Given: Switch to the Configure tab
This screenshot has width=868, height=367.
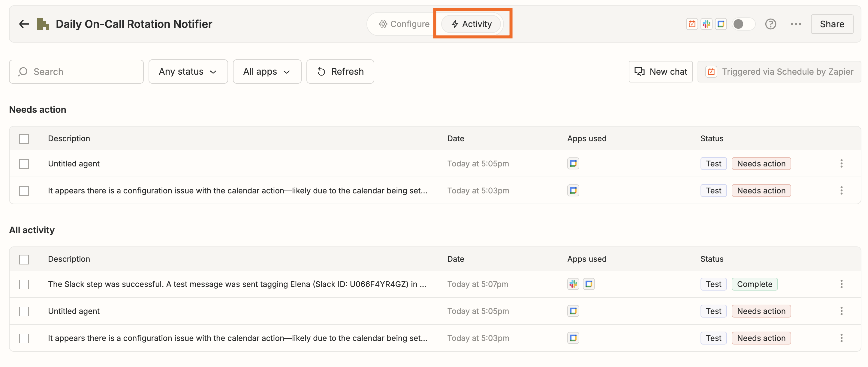Looking at the screenshot, I should pos(404,24).
